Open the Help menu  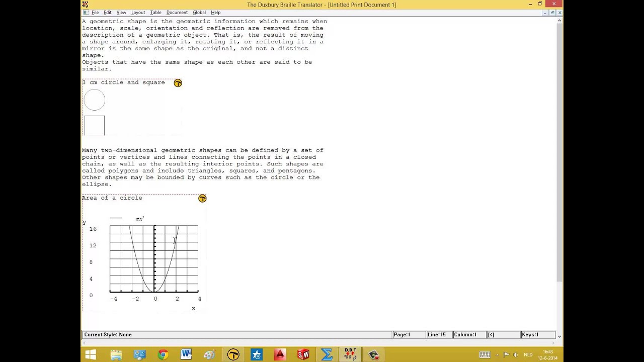click(x=215, y=13)
